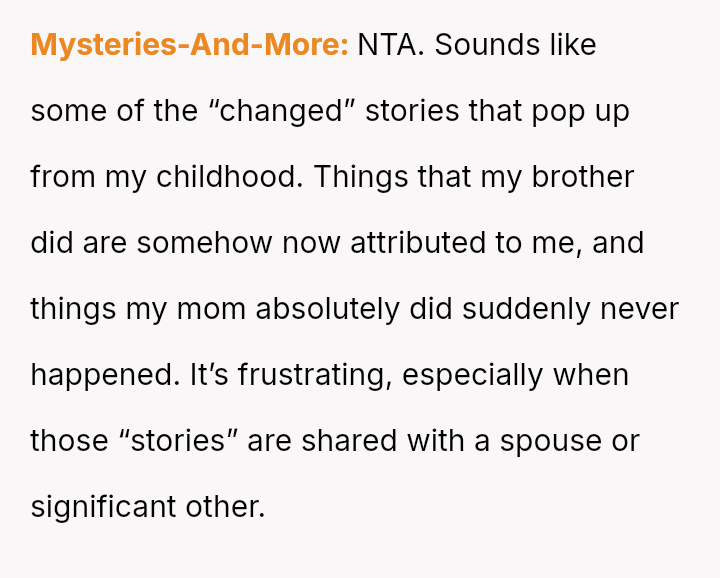Click the final word "other." of the comment
Screen dimensions: 720x578
click(x=225, y=507)
